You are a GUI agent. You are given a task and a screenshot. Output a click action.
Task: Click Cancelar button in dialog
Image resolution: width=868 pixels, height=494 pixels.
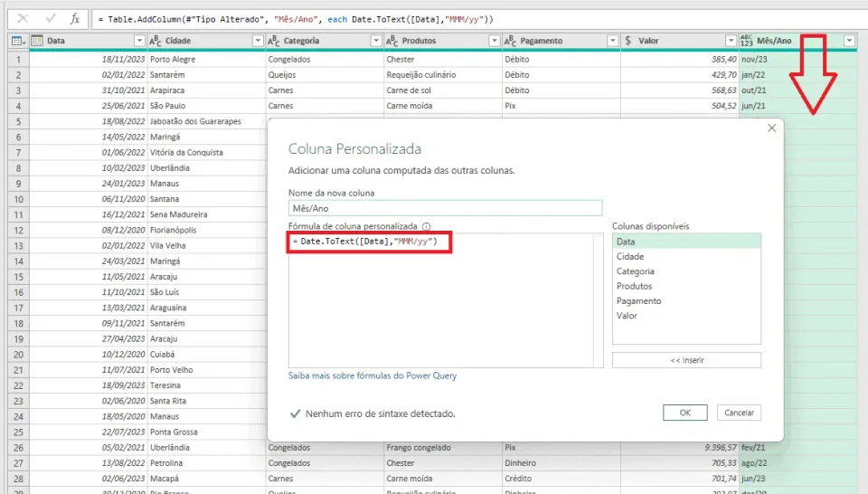(739, 413)
